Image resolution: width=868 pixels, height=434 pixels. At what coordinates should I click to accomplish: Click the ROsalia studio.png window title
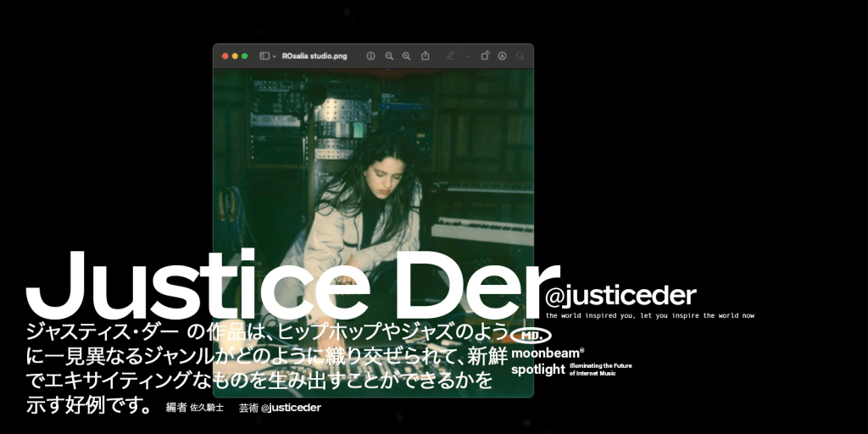point(314,56)
